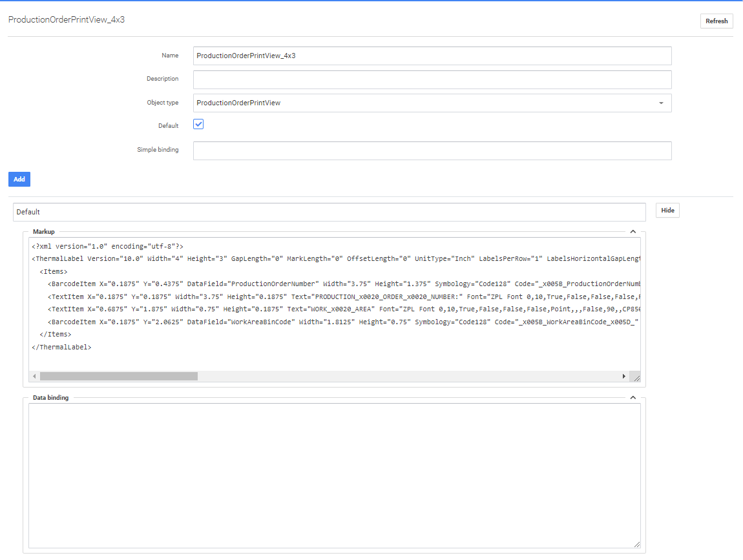Click into the Description field
The height and width of the screenshot is (560, 743).
[432, 79]
